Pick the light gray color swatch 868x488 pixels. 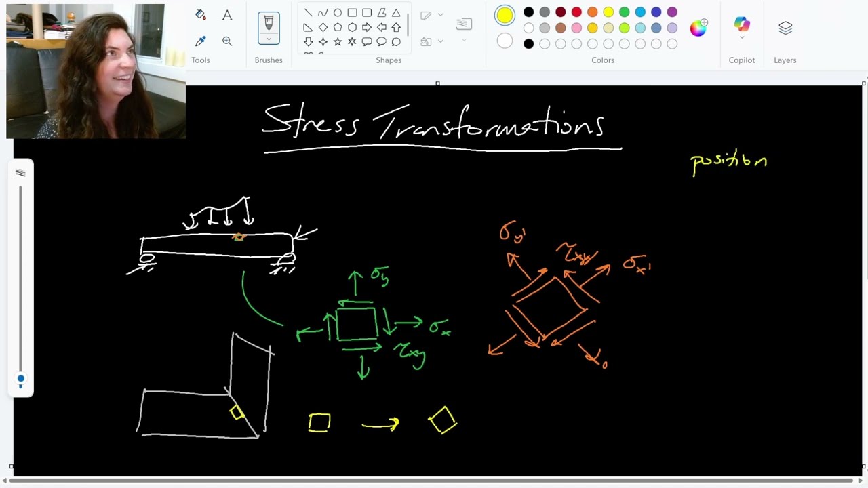pyautogui.click(x=545, y=28)
